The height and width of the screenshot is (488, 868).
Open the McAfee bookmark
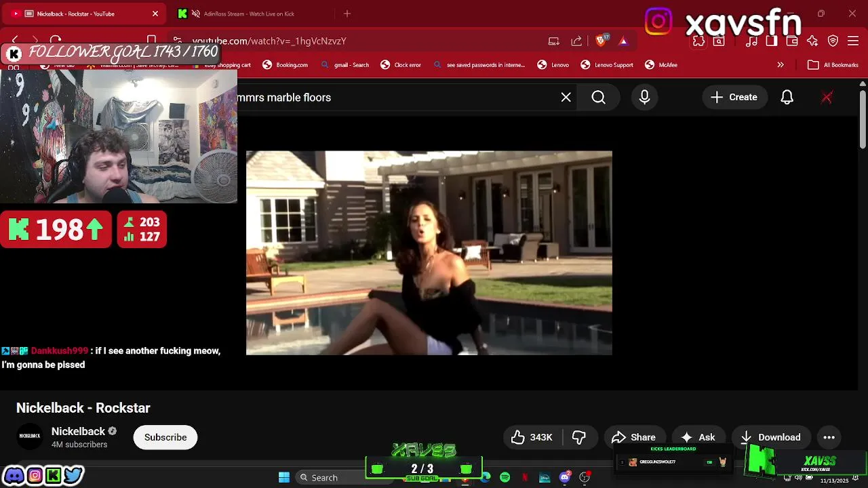[x=661, y=65]
